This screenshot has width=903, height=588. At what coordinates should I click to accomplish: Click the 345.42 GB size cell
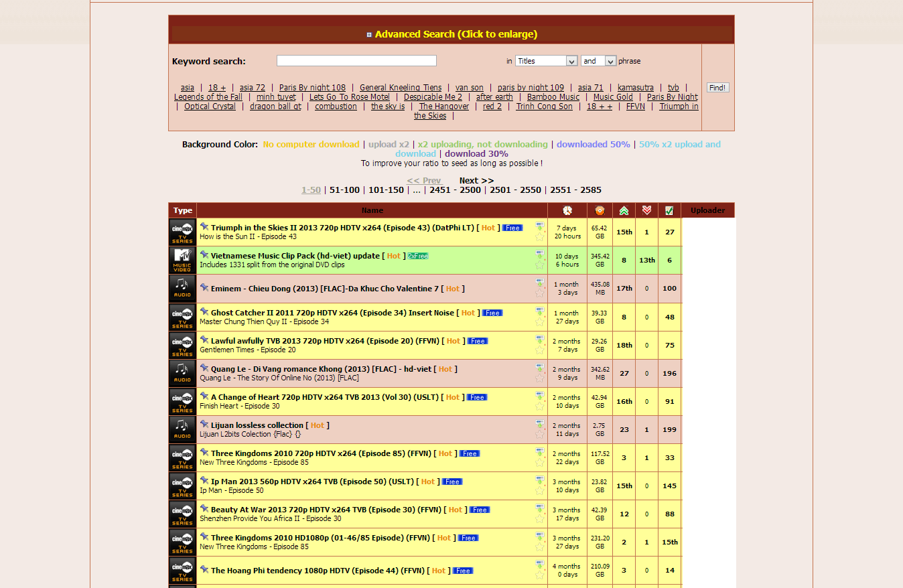point(600,261)
